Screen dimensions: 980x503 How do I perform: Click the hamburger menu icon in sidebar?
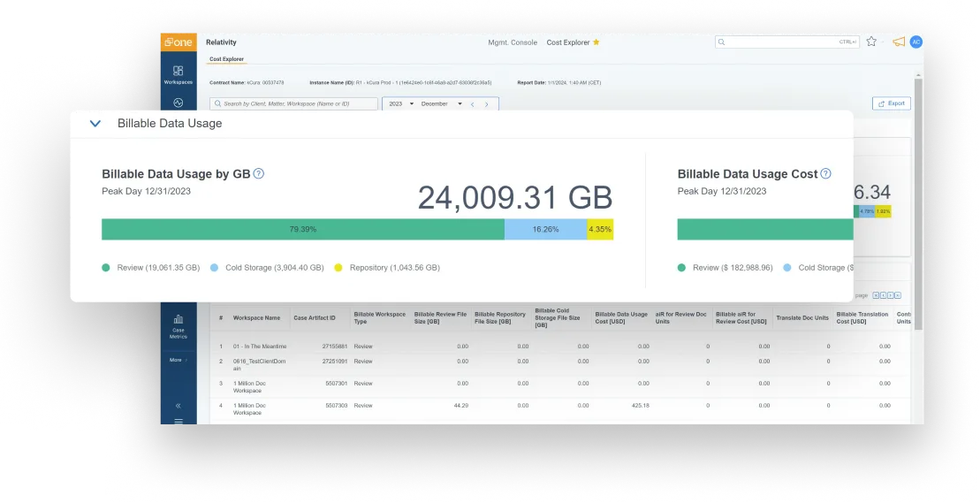[179, 422]
